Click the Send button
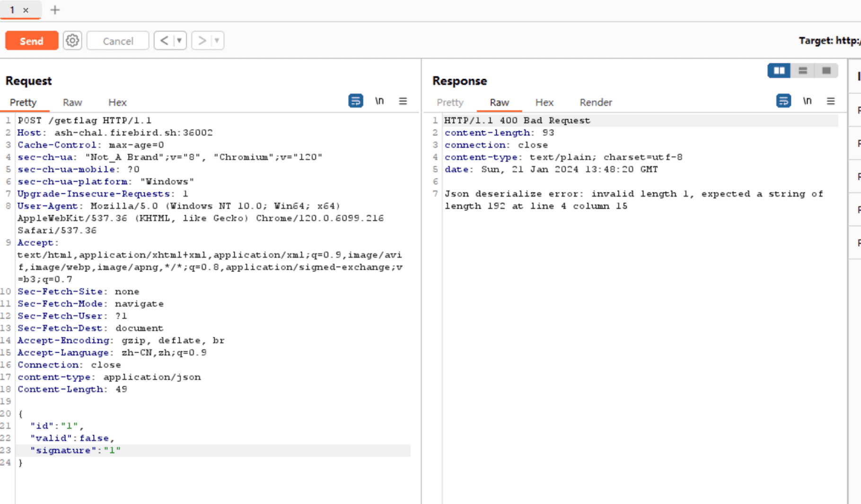This screenshot has width=861, height=504. pos(32,41)
